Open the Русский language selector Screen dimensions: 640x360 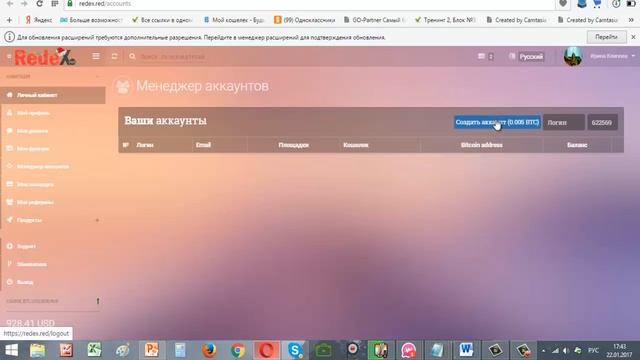coord(531,57)
